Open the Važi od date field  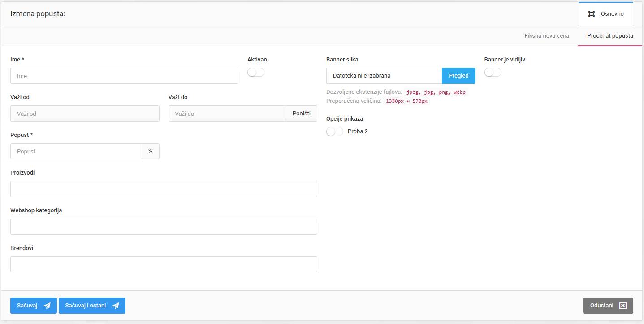tap(85, 114)
